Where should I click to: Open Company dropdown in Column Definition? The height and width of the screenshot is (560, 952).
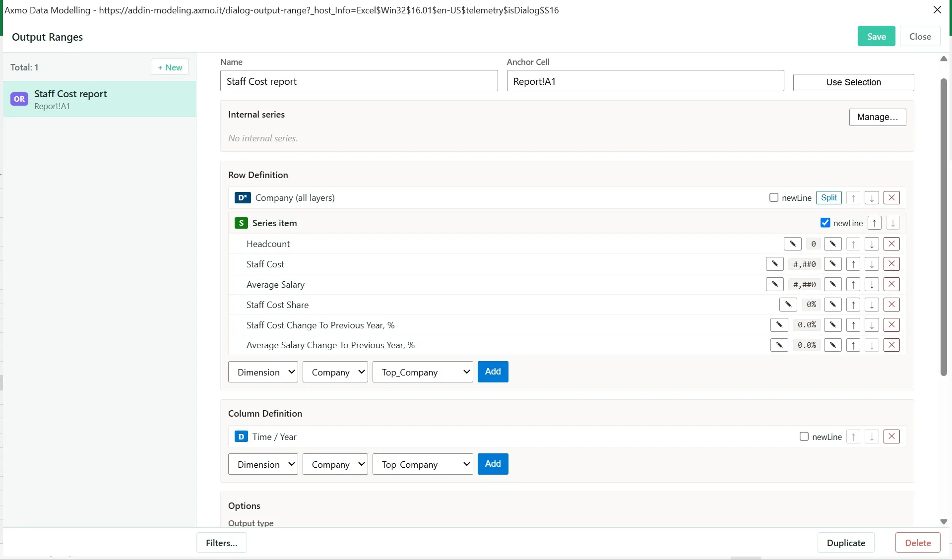(x=335, y=465)
